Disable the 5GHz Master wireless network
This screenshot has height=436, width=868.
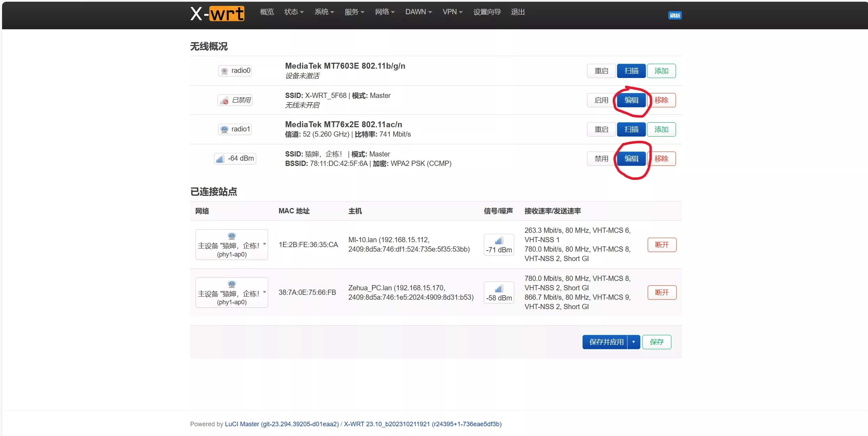pyautogui.click(x=601, y=159)
